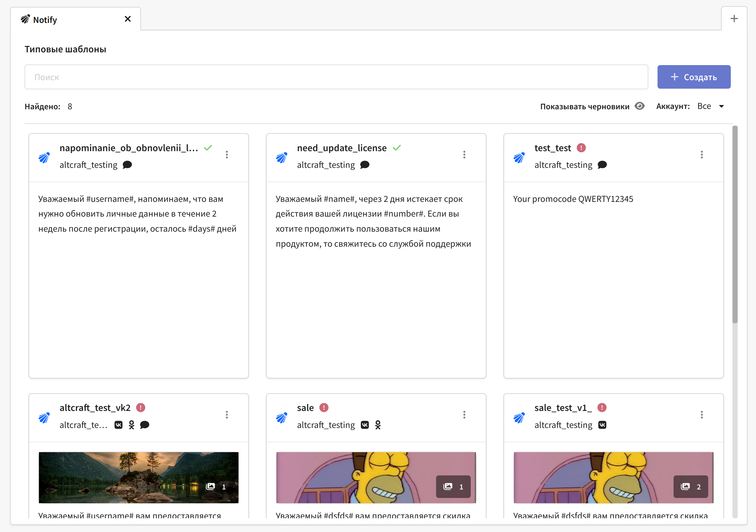The image size is (756, 532).
Task: Open altcraft_test_vk2 template title
Action: tap(95, 408)
